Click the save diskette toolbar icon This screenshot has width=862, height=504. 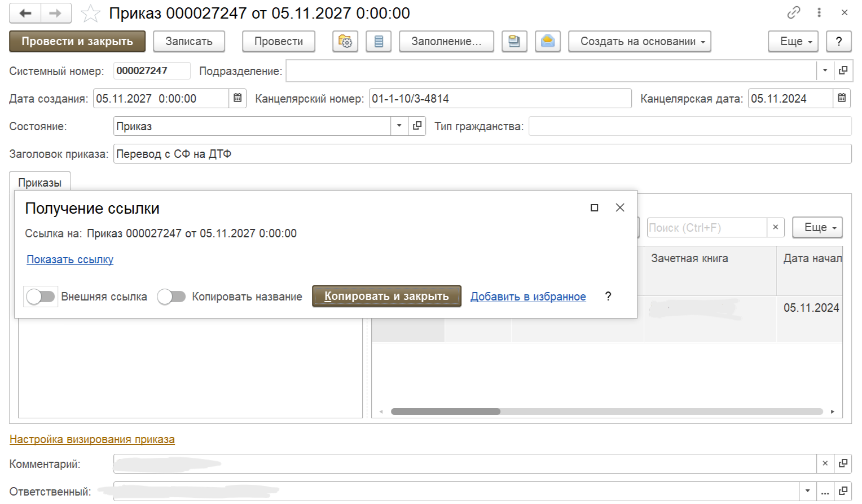(514, 42)
